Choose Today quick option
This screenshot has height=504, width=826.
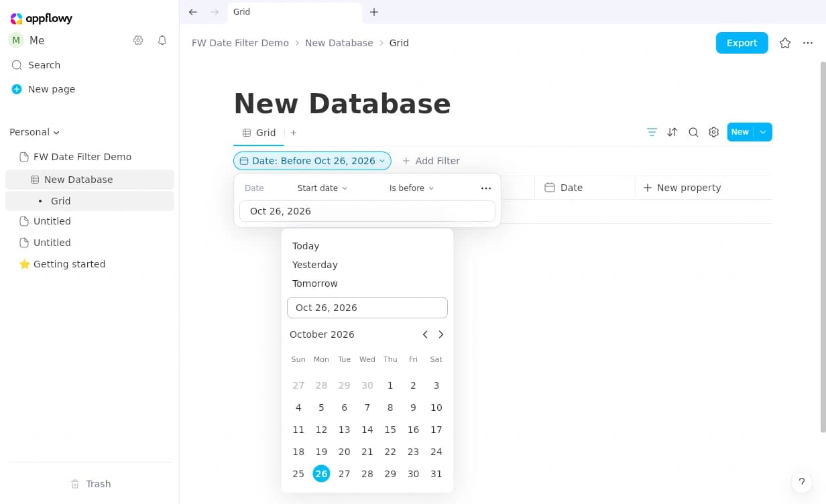pyautogui.click(x=367, y=246)
